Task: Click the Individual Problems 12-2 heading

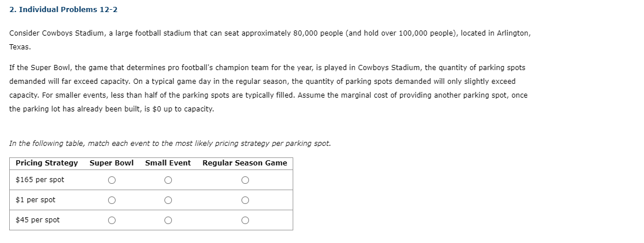Action: click(x=63, y=9)
